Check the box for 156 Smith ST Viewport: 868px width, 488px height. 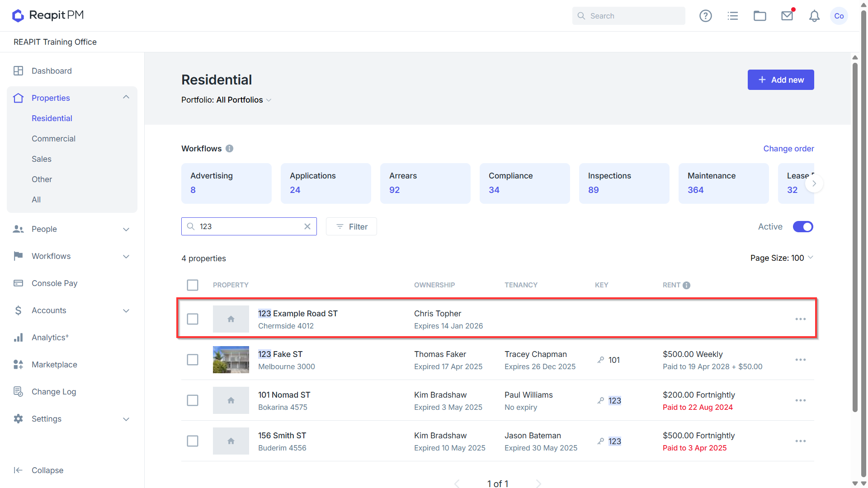click(x=193, y=441)
